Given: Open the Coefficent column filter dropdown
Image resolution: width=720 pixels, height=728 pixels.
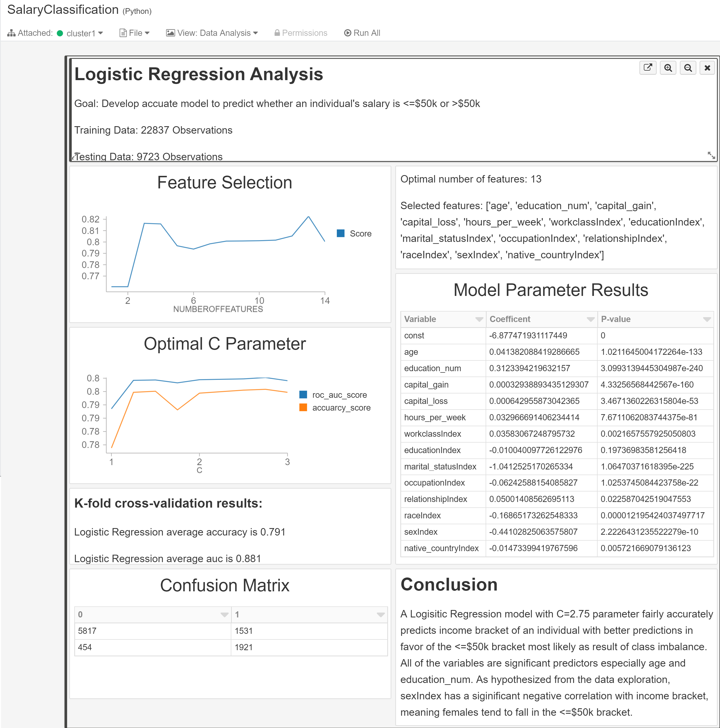Looking at the screenshot, I should [x=590, y=319].
